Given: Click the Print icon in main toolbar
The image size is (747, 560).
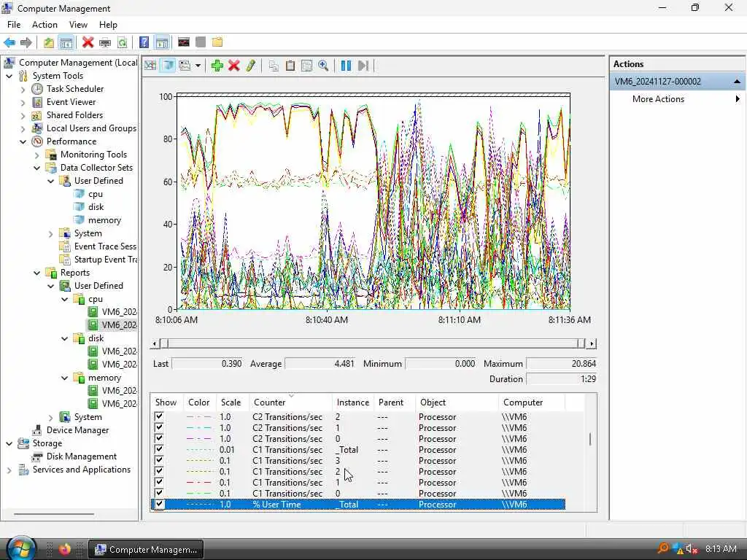Looking at the screenshot, I should (105, 42).
